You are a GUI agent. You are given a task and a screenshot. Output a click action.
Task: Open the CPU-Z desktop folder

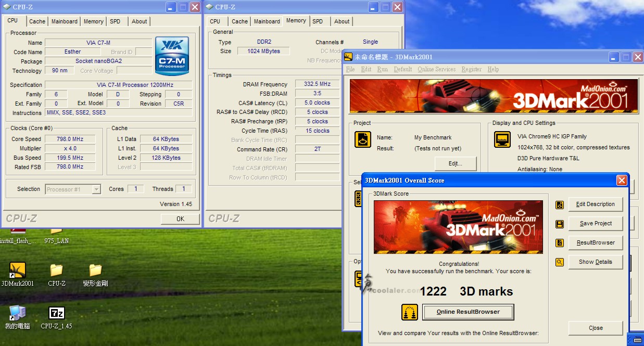tap(56, 270)
